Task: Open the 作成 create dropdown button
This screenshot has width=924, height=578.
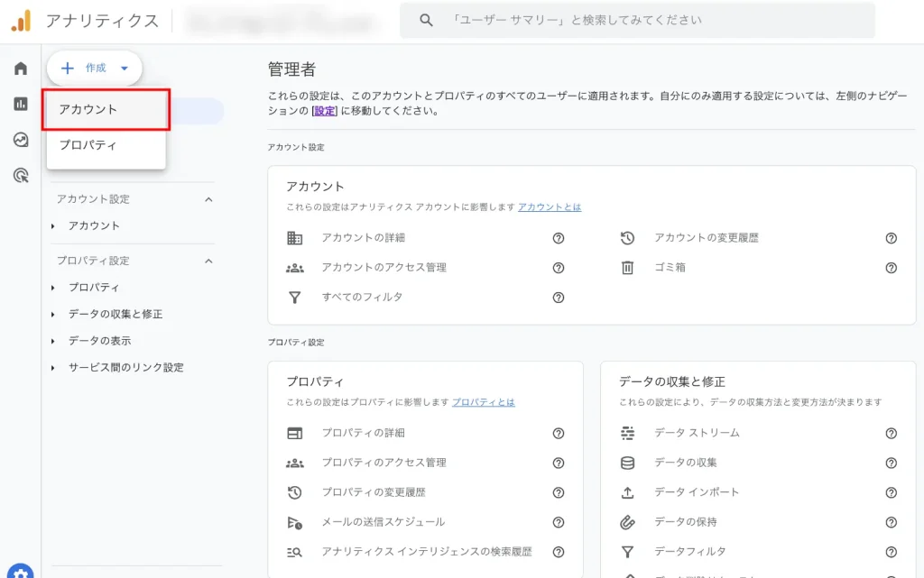Action: [x=94, y=69]
